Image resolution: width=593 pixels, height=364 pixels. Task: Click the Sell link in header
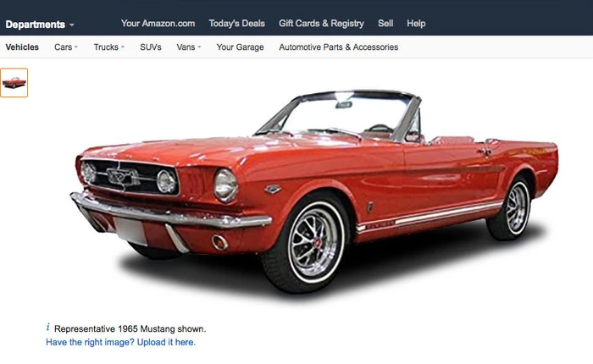point(385,24)
